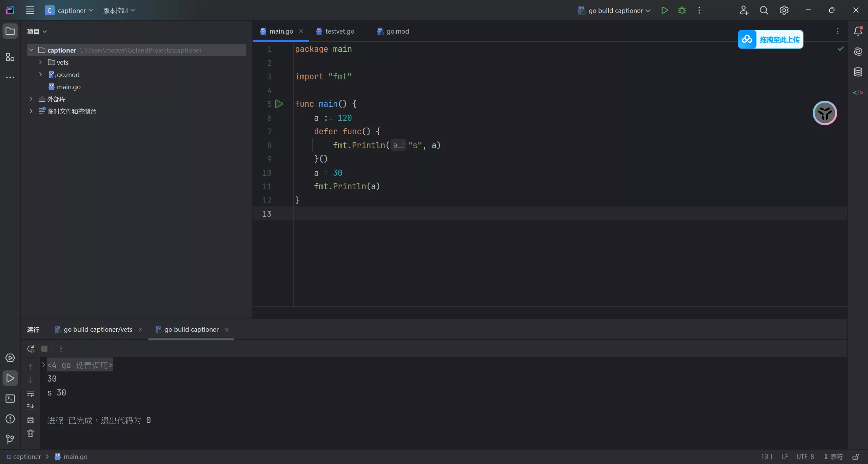Click the run gutter icon beside func main
Viewport: 868px width, 464px height.
pos(279,104)
